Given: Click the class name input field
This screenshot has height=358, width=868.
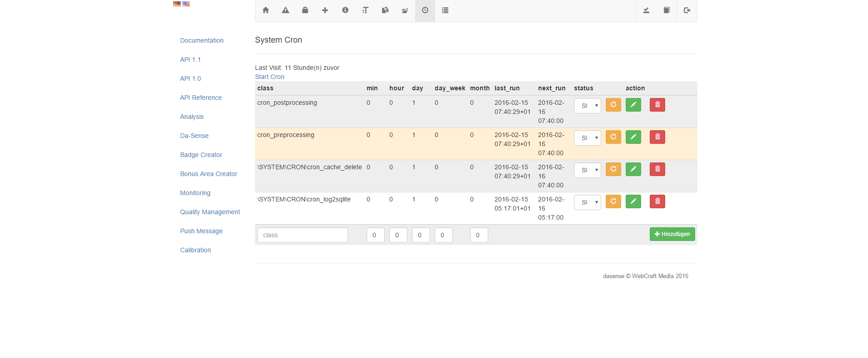Looking at the screenshot, I should [x=302, y=235].
